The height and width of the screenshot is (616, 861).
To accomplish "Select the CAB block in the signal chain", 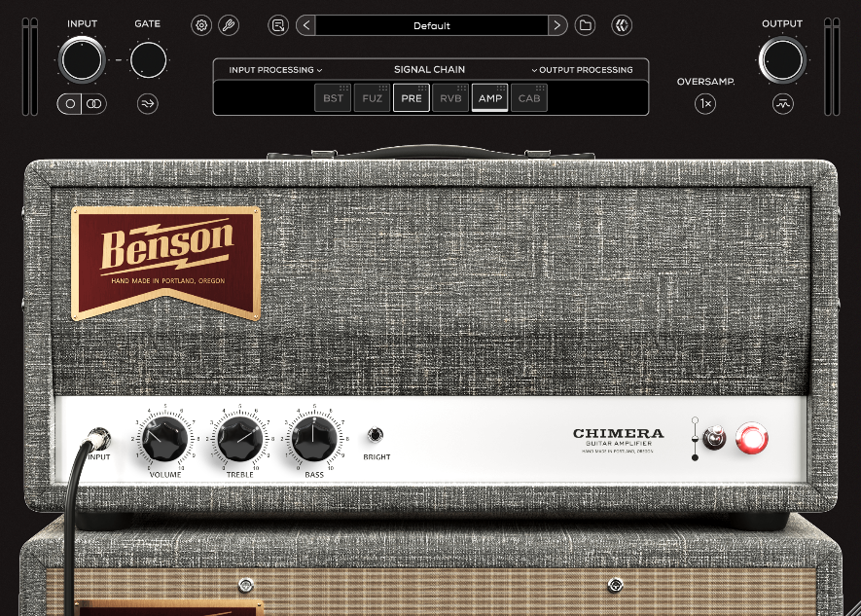I will tap(528, 97).
